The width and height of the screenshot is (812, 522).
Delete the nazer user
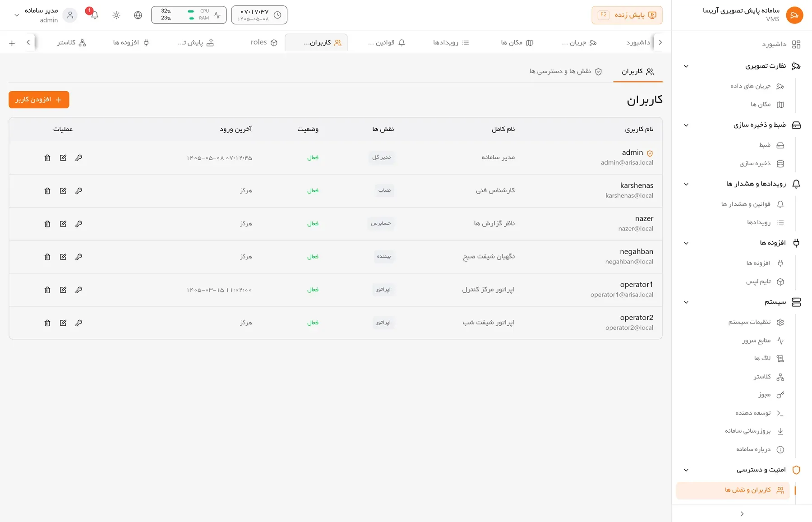(47, 224)
